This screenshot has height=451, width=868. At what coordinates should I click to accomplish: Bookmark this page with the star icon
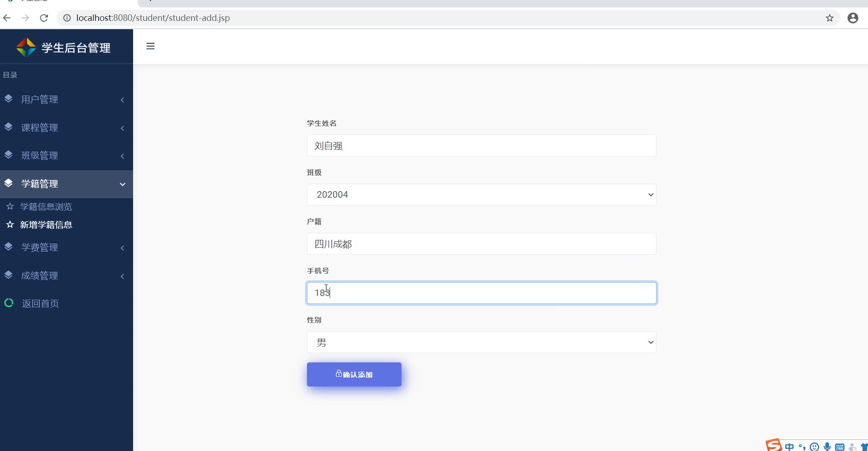[830, 18]
